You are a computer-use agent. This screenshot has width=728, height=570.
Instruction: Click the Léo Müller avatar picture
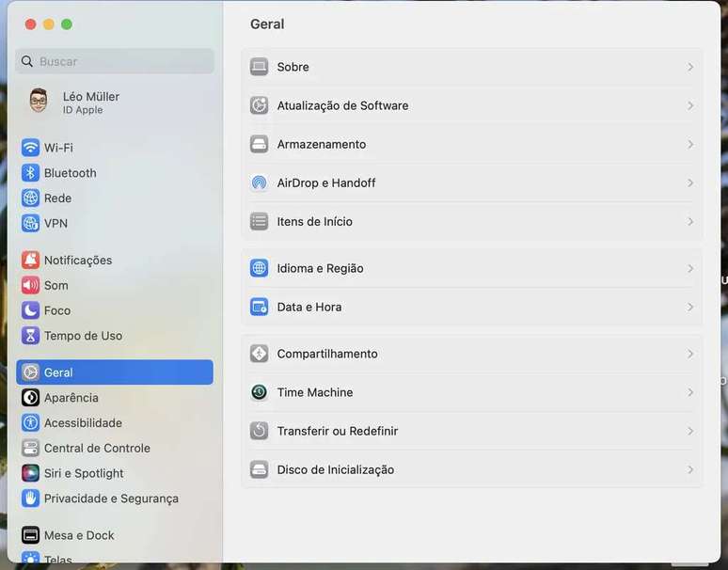(39, 101)
